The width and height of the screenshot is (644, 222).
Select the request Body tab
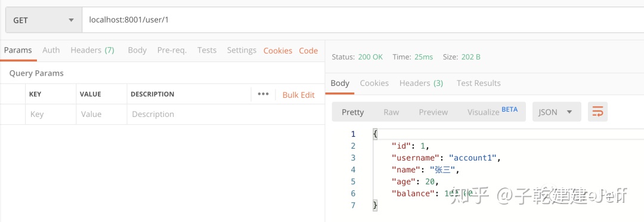pos(137,50)
